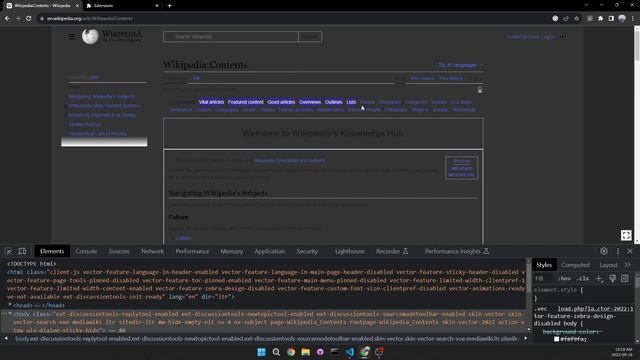The image size is (640, 360).
Task: Add a new style rule with plus
Action: (599, 278)
